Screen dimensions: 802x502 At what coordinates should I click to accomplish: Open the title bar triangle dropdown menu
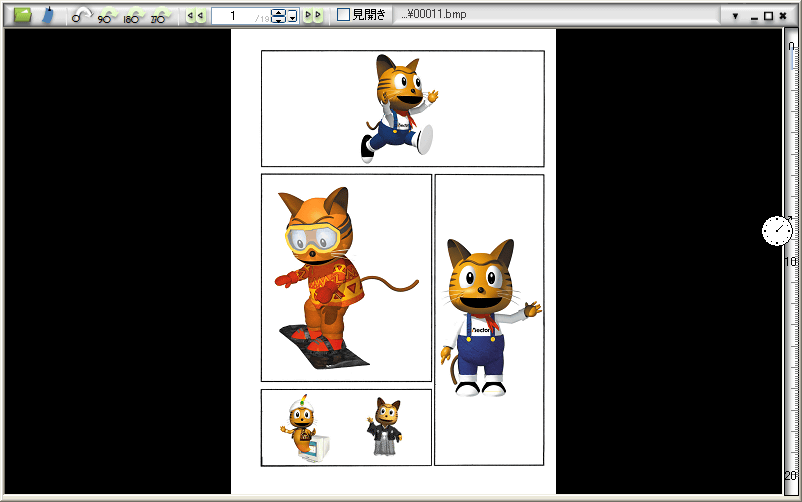735,16
